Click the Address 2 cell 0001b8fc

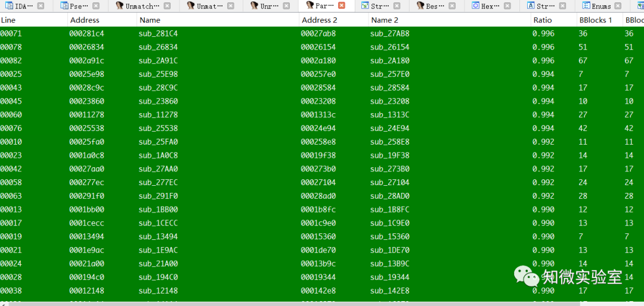click(318, 210)
